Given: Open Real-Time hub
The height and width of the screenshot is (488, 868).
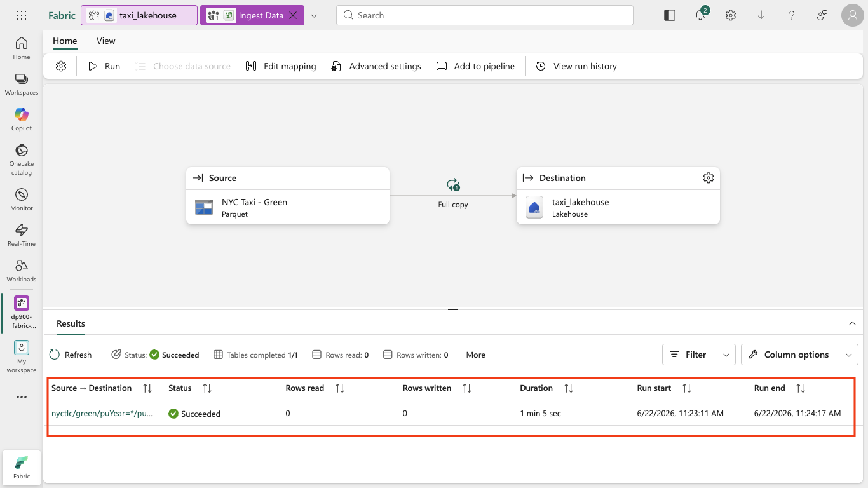Looking at the screenshot, I should [22, 235].
